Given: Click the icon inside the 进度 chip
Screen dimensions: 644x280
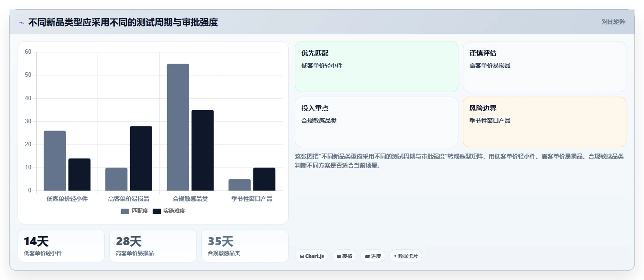Looking at the screenshot, I should click(x=368, y=256).
